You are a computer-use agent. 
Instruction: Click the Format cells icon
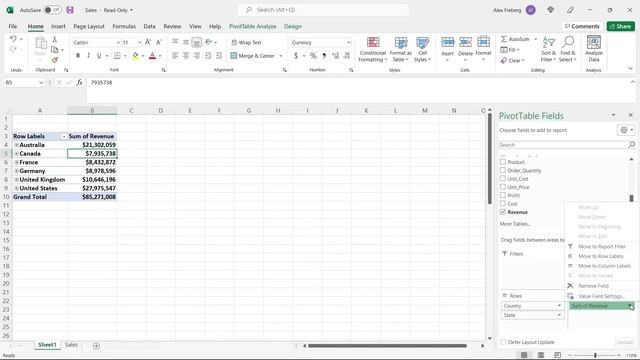pos(483,42)
